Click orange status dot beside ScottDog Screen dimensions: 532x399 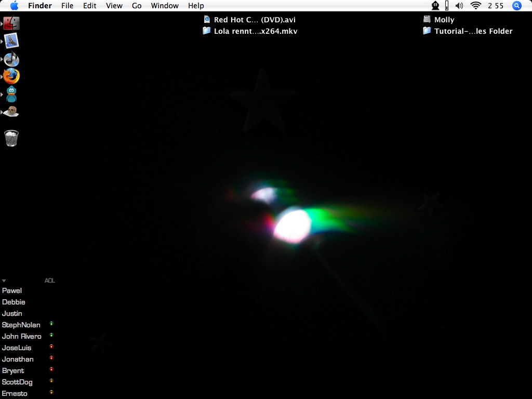(x=51, y=381)
